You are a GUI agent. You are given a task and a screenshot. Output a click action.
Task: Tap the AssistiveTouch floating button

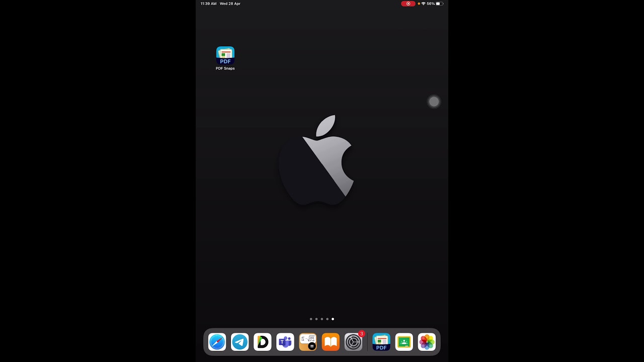coord(434,102)
